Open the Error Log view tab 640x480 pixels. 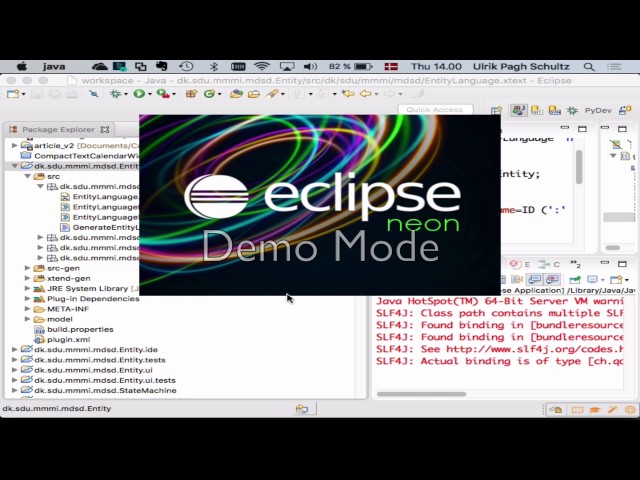[520, 264]
